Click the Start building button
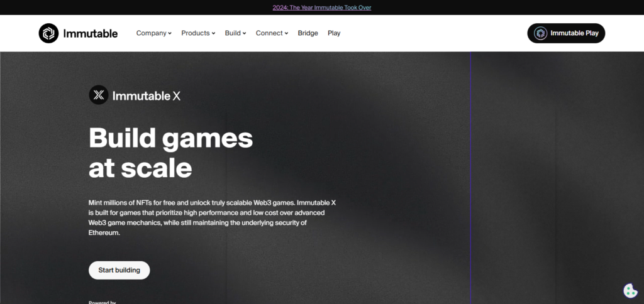 pos(119,270)
